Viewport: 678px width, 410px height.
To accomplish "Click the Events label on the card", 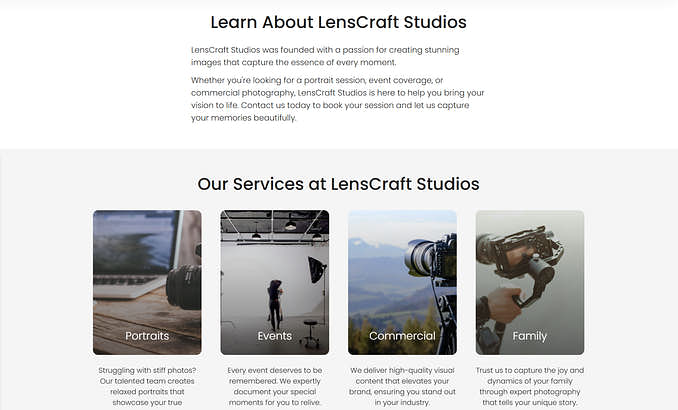I will pos(275,336).
